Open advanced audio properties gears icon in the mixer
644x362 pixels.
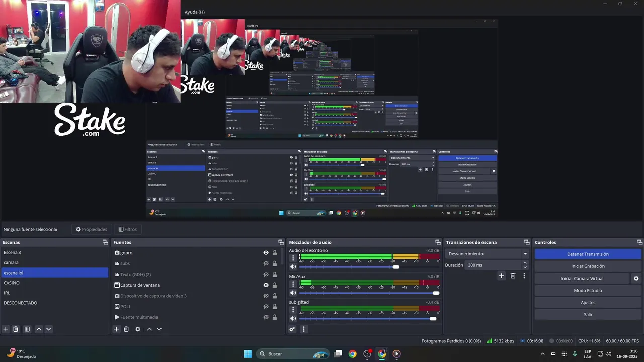[292, 329]
